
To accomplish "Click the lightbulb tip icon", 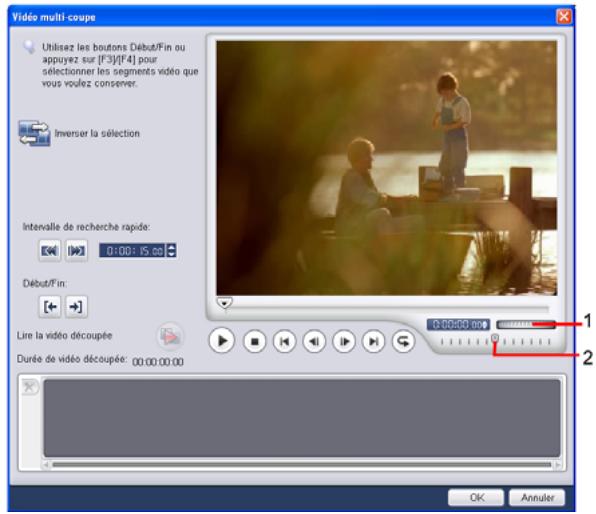I will pyautogui.click(x=29, y=47).
